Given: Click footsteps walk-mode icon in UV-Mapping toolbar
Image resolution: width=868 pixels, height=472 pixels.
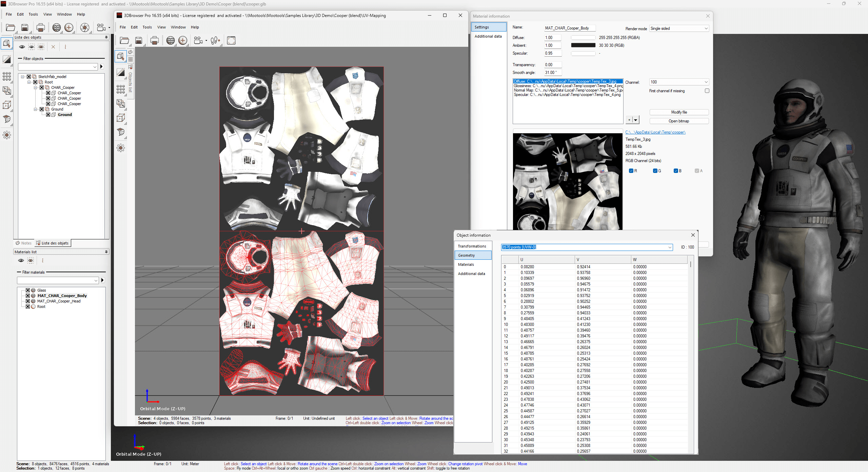Looking at the screenshot, I should tap(215, 41).
